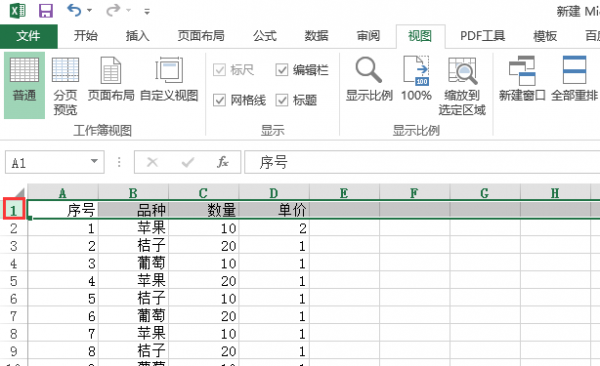Select column G header
Screen dimensions: 600x366
[485, 193]
